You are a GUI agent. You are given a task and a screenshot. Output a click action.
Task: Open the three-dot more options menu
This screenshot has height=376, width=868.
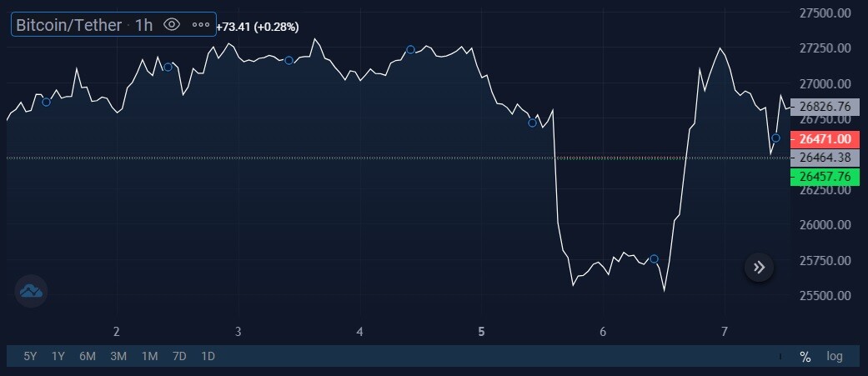[200, 24]
